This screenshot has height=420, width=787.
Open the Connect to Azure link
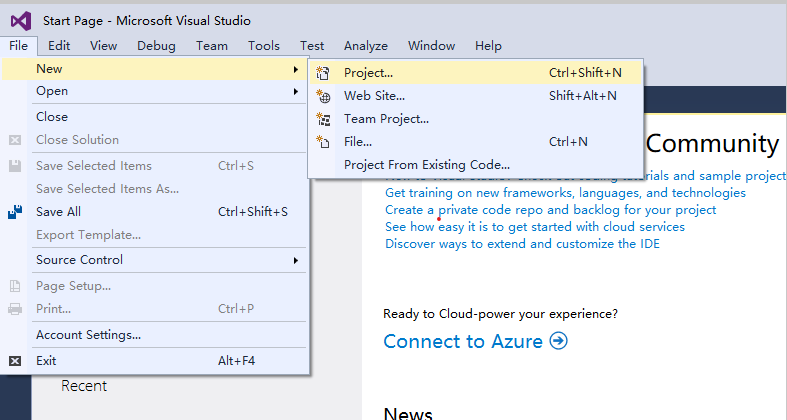pyautogui.click(x=463, y=341)
